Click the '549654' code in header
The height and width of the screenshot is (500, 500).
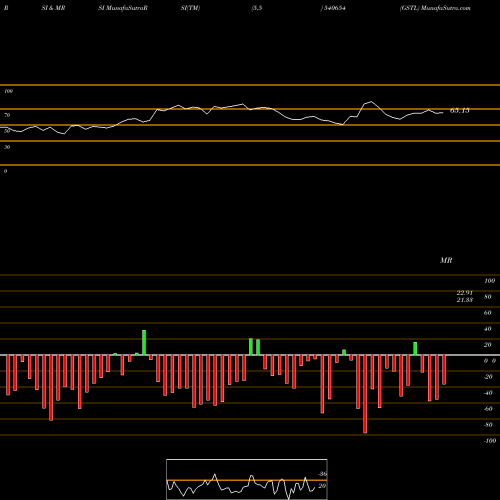334,8
